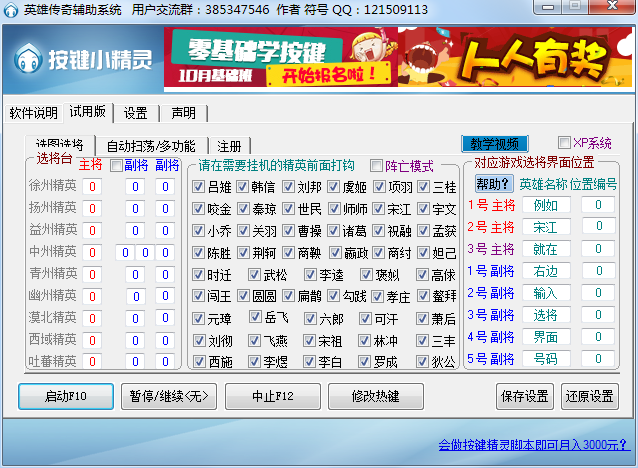
Task: Click the 中止F12 button
Action: pyautogui.click(x=273, y=396)
